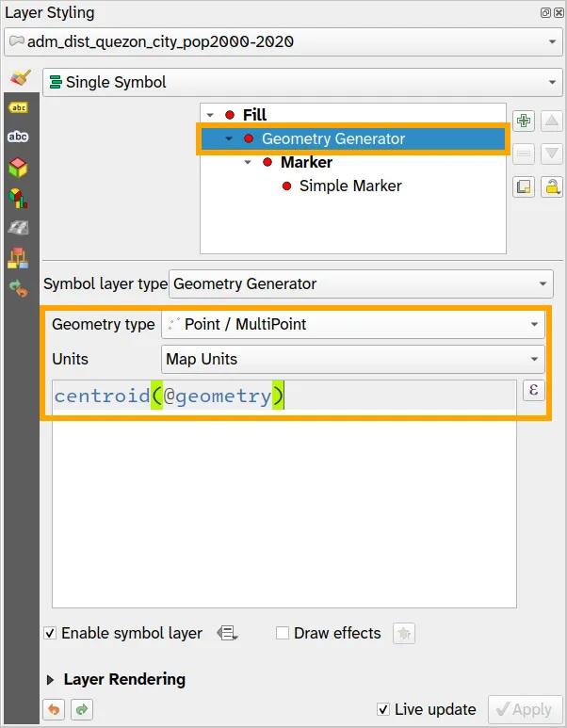Image resolution: width=567 pixels, height=728 pixels.
Task: Click the centroid expression input field
Action: [x=283, y=396]
